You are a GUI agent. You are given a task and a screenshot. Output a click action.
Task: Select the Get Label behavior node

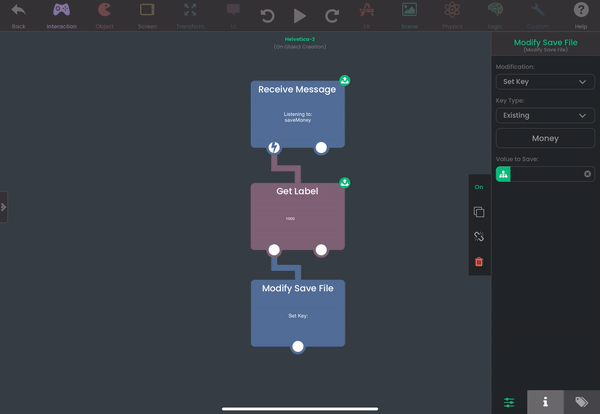click(x=297, y=216)
